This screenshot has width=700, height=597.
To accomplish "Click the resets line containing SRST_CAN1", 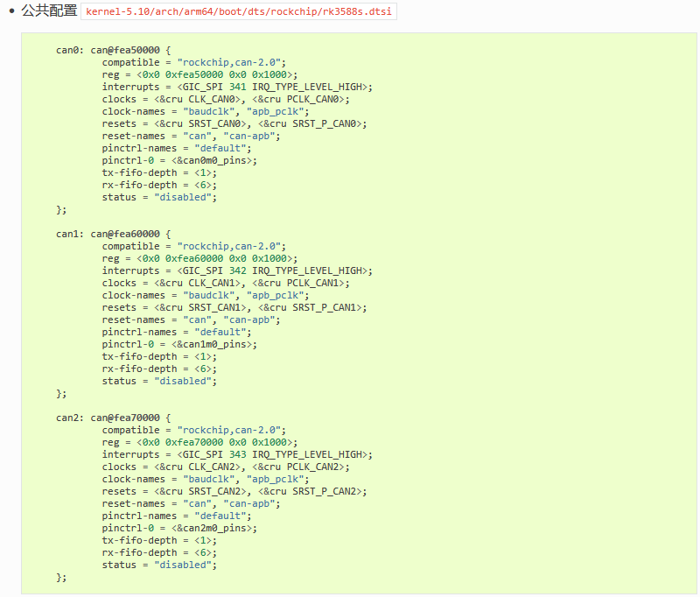I will pos(234,307).
